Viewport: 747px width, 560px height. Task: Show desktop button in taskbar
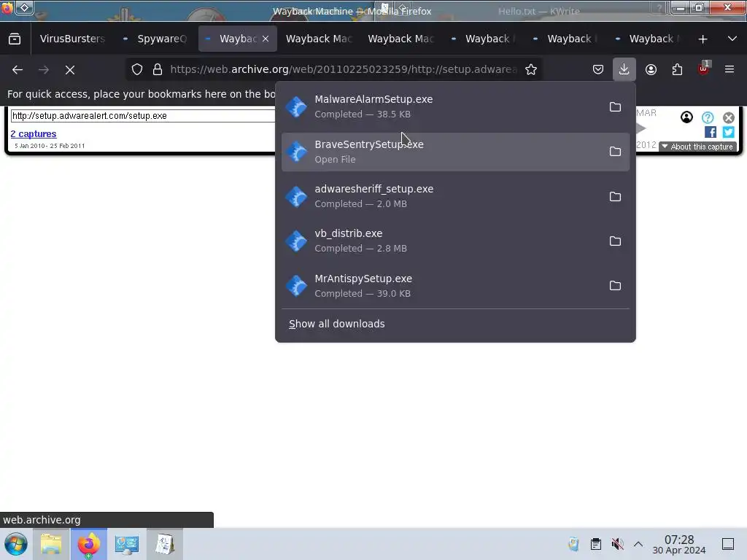tap(728, 544)
